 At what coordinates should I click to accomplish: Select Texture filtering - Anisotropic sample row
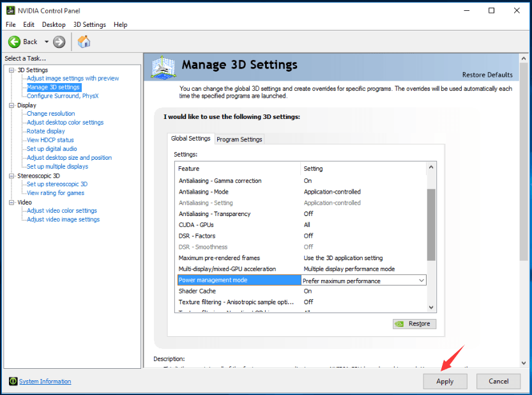point(301,302)
